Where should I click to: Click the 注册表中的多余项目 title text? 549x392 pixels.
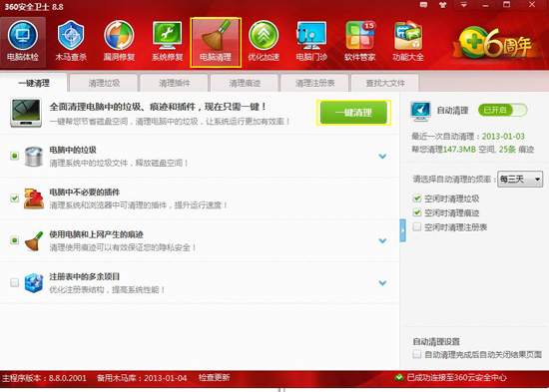click(x=85, y=276)
